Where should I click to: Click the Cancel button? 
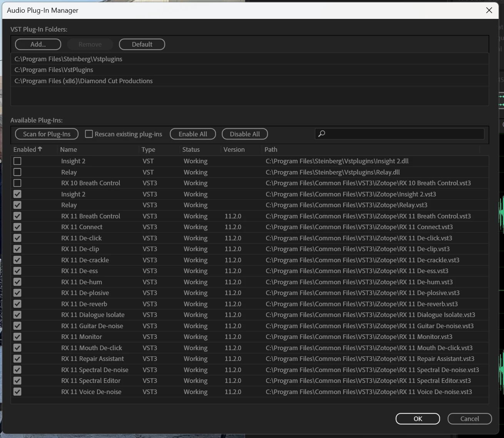pyautogui.click(x=470, y=419)
